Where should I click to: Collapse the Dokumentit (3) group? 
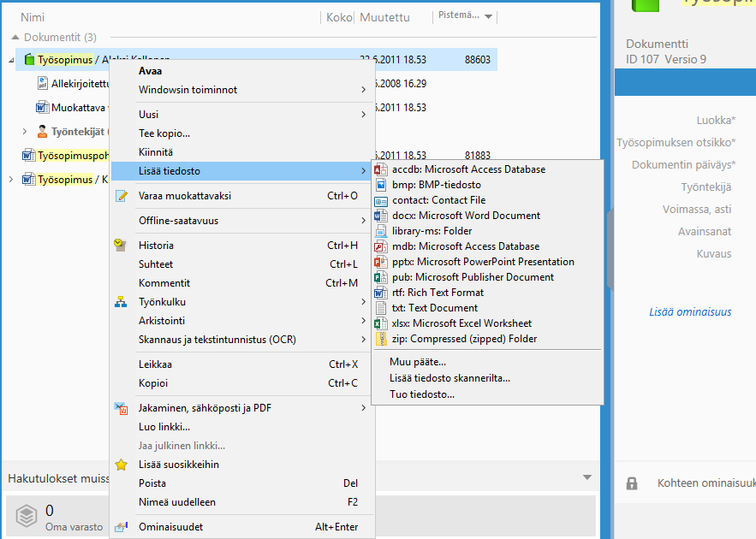tap(15, 38)
